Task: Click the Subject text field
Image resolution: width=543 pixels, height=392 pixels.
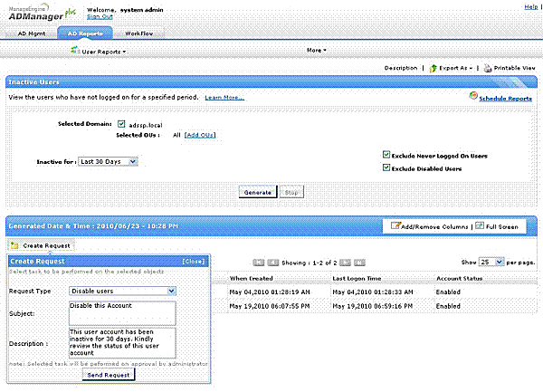Action: [x=122, y=311]
